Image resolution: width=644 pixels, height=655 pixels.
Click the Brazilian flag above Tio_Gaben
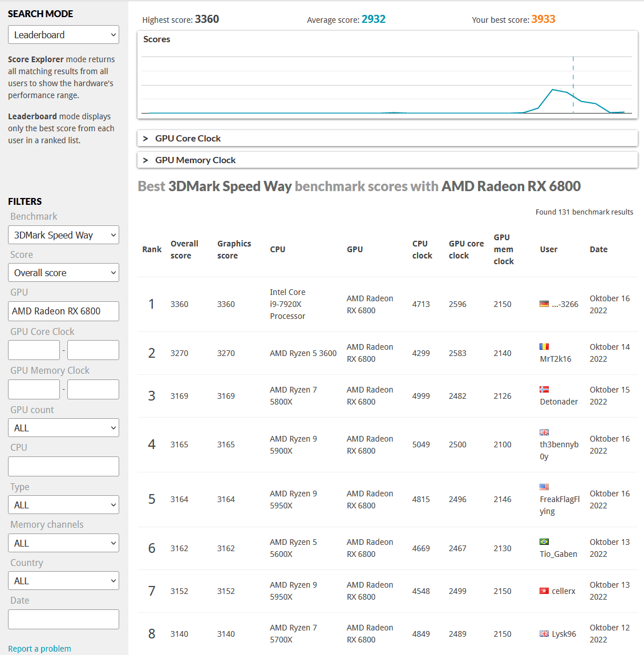(544, 542)
